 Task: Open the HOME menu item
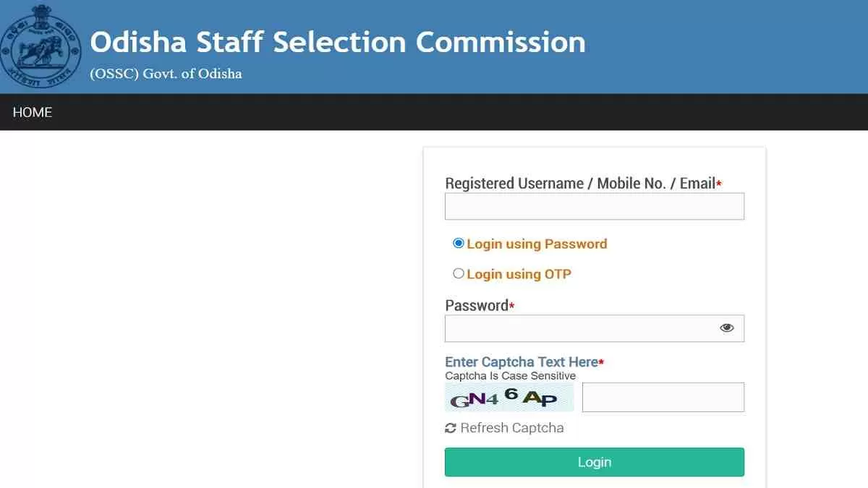(x=33, y=112)
